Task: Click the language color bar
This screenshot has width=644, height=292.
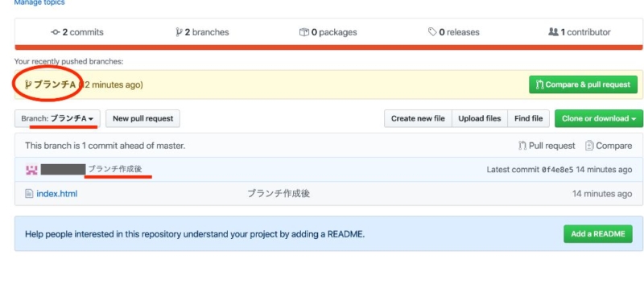Action: pos(328,47)
